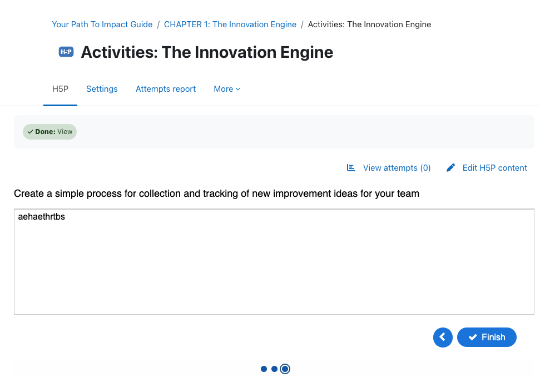Click Finish to submit the activity
Screen dimensions: 540x392
point(487,337)
